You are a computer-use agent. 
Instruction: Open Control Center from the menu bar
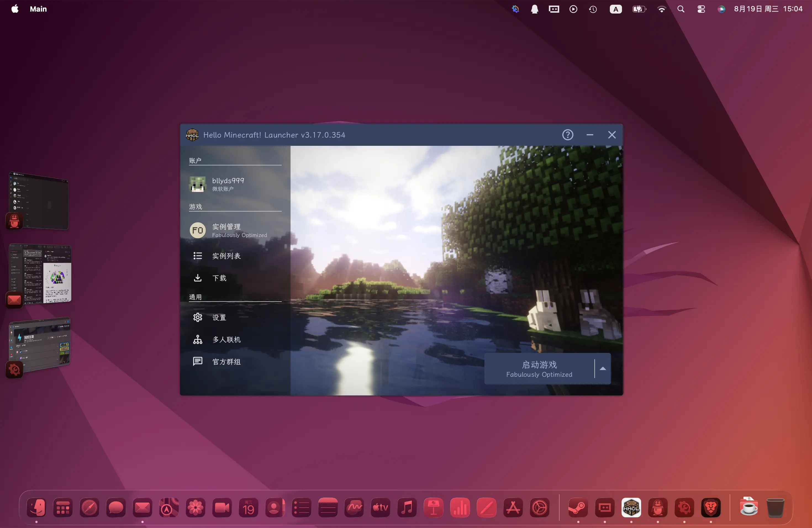(701, 9)
